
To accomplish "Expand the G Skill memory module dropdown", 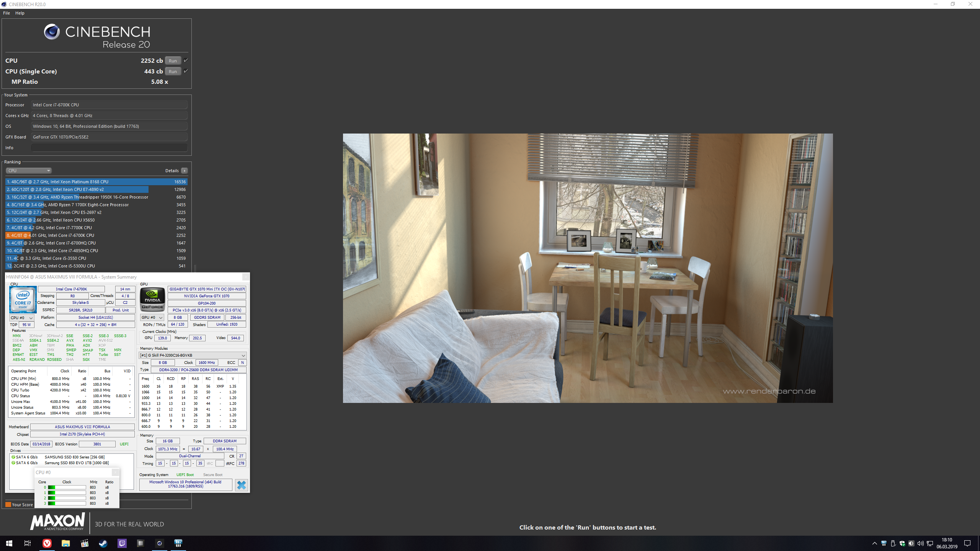I will point(192,355).
